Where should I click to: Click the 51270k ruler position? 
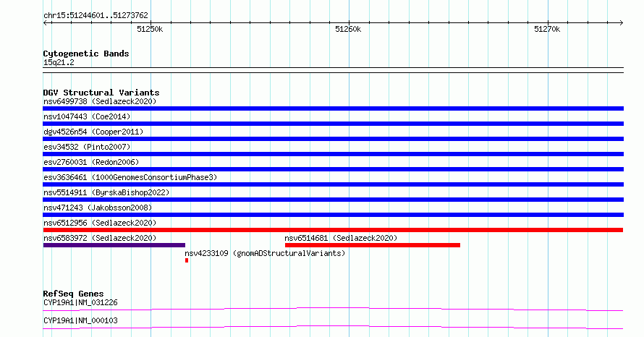tap(547, 29)
